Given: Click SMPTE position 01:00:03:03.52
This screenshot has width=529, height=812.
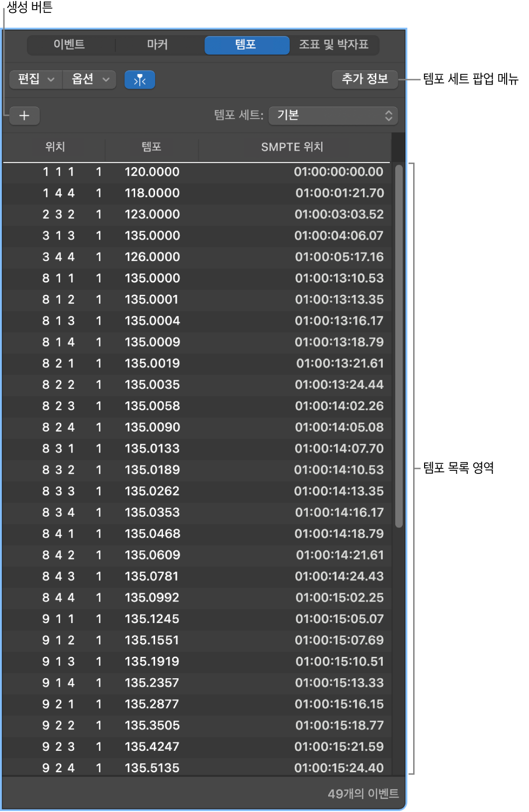Looking at the screenshot, I should coord(339,215).
